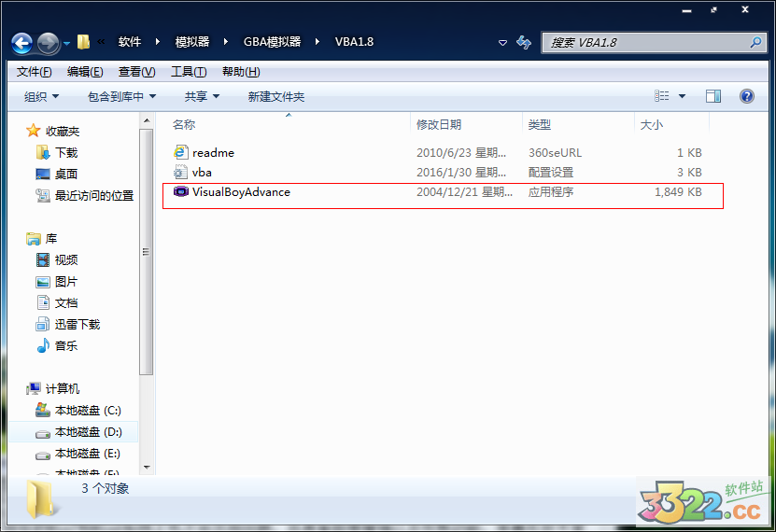Open 本地磁盘 (C:) drive

click(88, 411)
